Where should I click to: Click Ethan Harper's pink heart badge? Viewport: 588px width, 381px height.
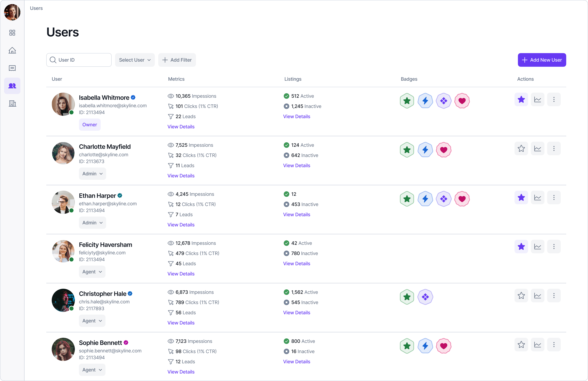pos(462,199)
